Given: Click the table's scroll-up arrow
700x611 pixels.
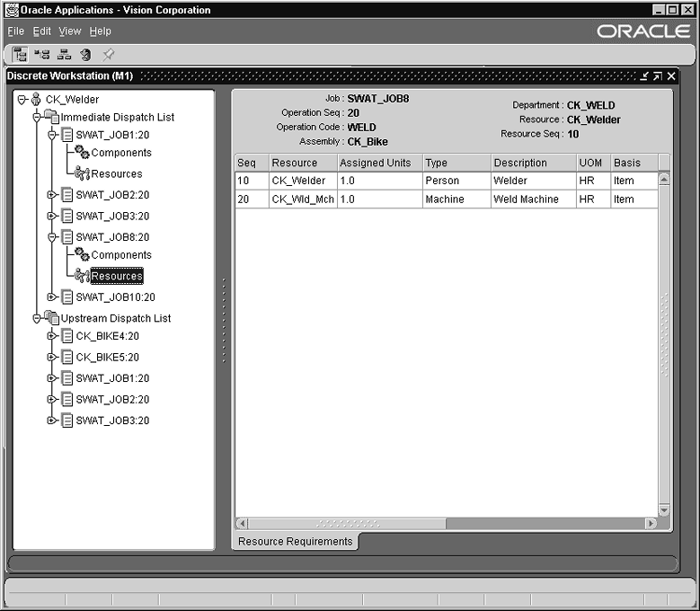Looking at the screenshot, I should tap(664, 179).
